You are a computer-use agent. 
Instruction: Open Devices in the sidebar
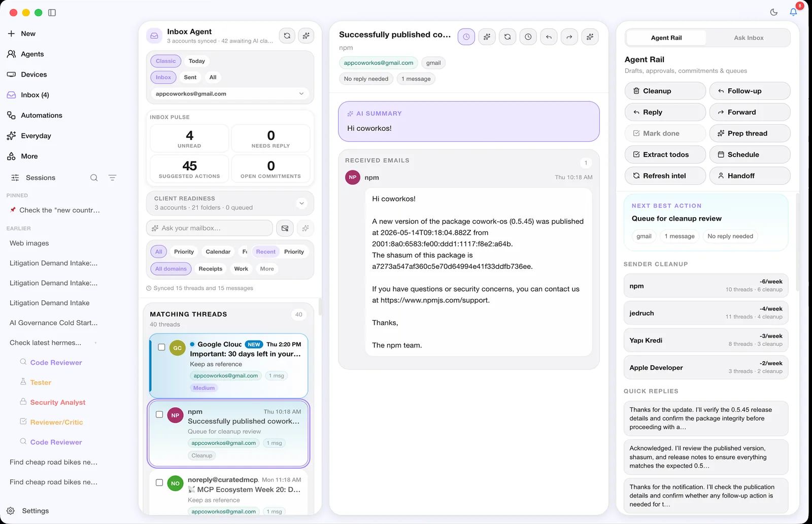coord(33,74)
